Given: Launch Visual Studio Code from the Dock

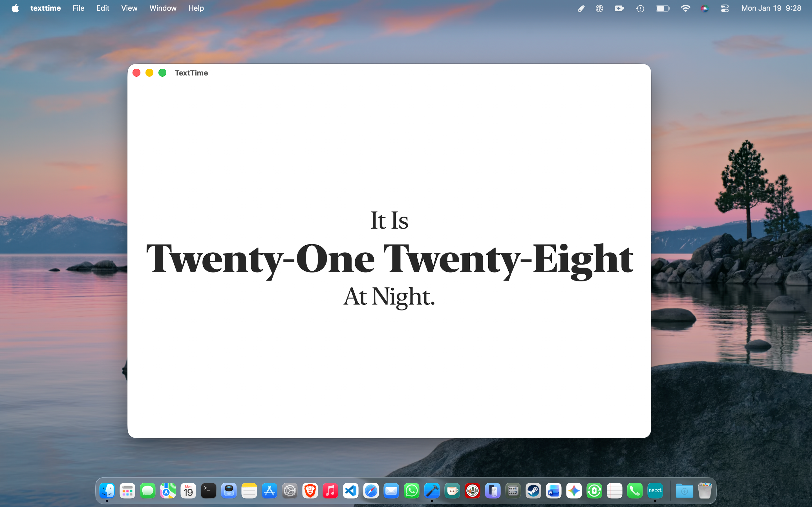Looking at the screenshot, I should pos(351,490).
